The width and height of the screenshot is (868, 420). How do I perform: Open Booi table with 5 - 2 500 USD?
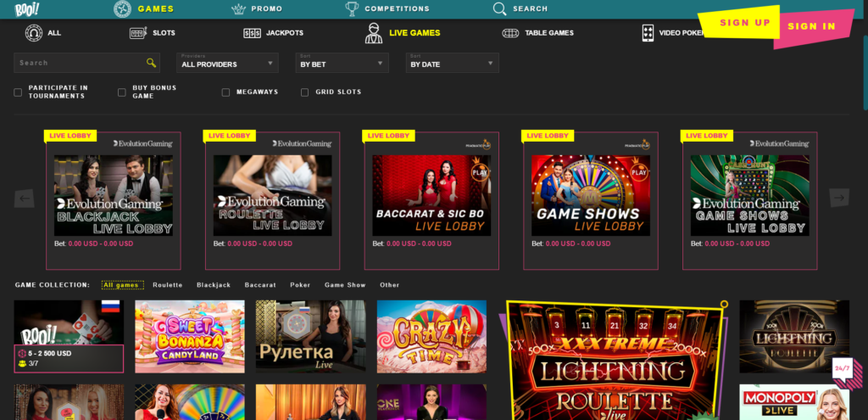tap(69, 337)
